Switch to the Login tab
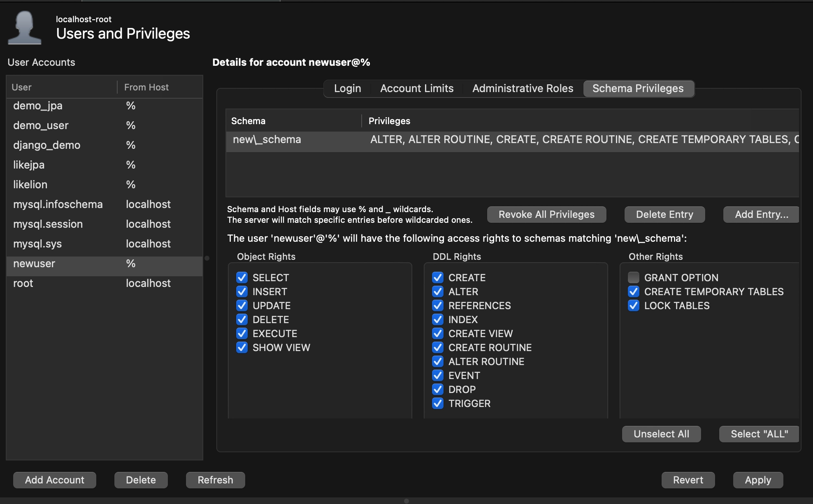813x504 pixels. tap(347, 88)
